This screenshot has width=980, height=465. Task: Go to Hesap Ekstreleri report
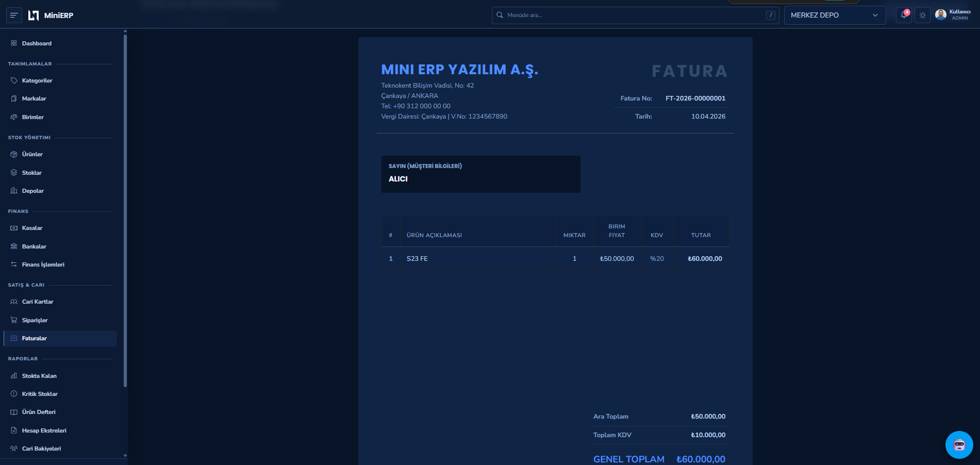pyautogui.click(x=60, y=430)
